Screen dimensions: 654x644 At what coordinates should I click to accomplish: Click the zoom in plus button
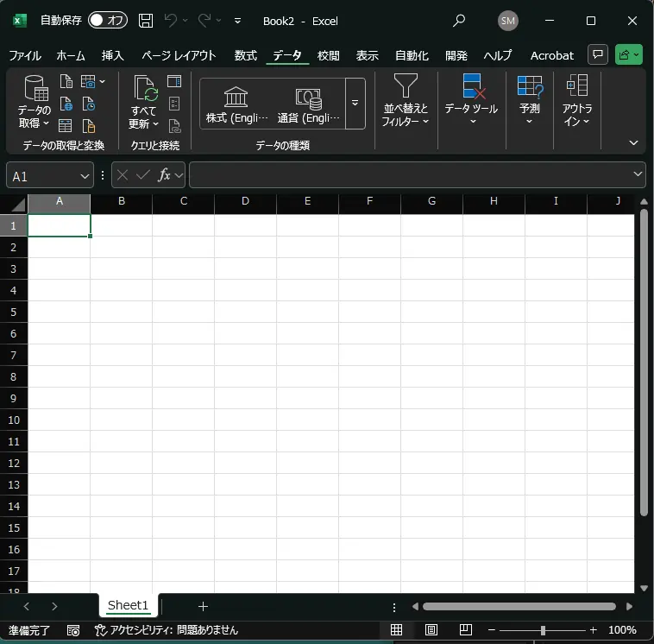[593, 630]
